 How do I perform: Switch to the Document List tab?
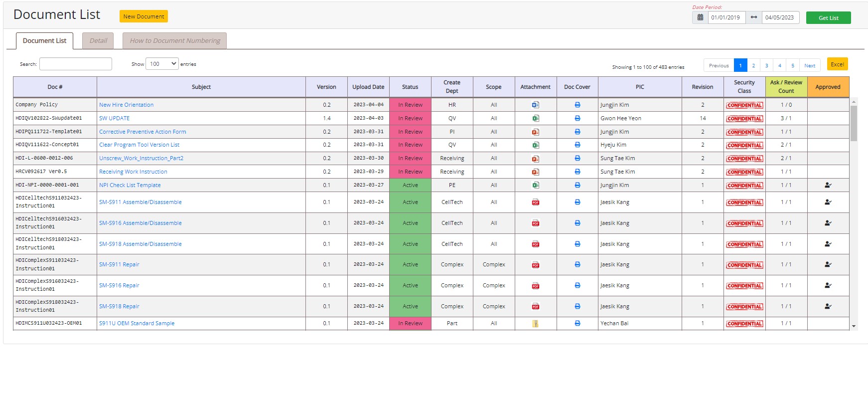(44, 41)
